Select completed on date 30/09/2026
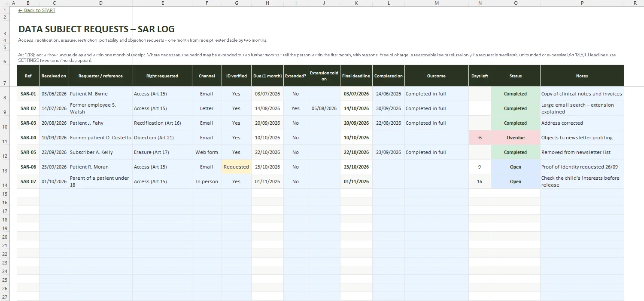Screen dimensions: 644x301 click(x=388, y=108)
